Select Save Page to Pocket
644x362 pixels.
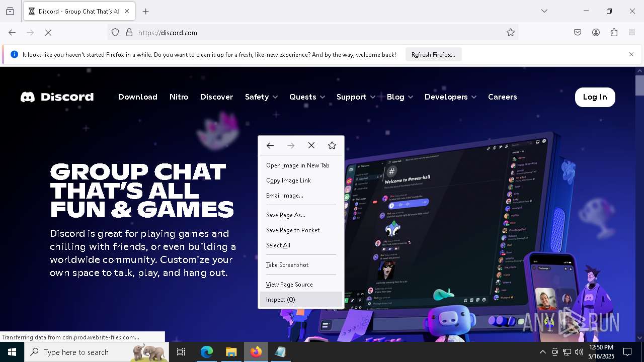301,230
